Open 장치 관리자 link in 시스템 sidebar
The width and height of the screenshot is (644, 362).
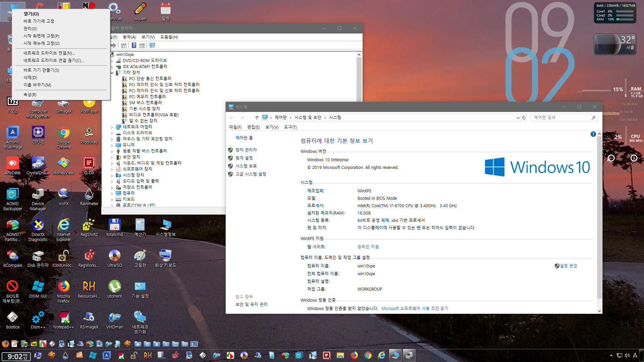[246, 150]
